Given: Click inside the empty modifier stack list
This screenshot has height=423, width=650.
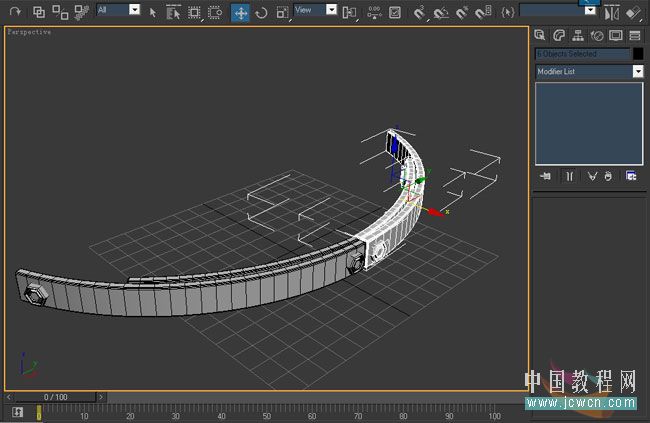Looking at the screenshot, I should pos(589,124).
